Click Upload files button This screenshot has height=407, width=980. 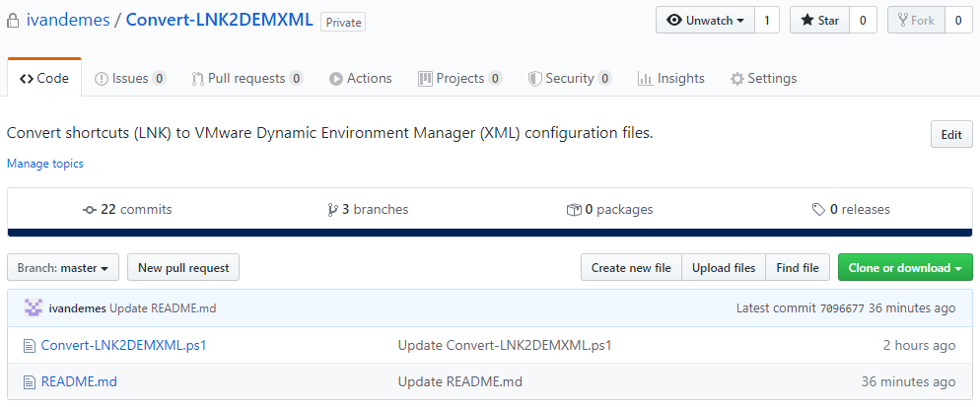pos(724,268)
